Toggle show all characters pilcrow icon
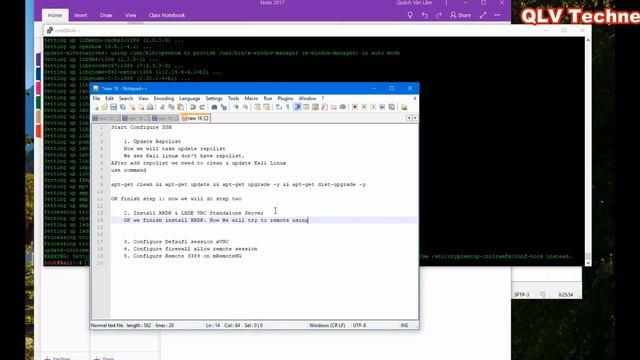Screen dimensions: 640x360 pyautogui.click(x=288, y=107)
